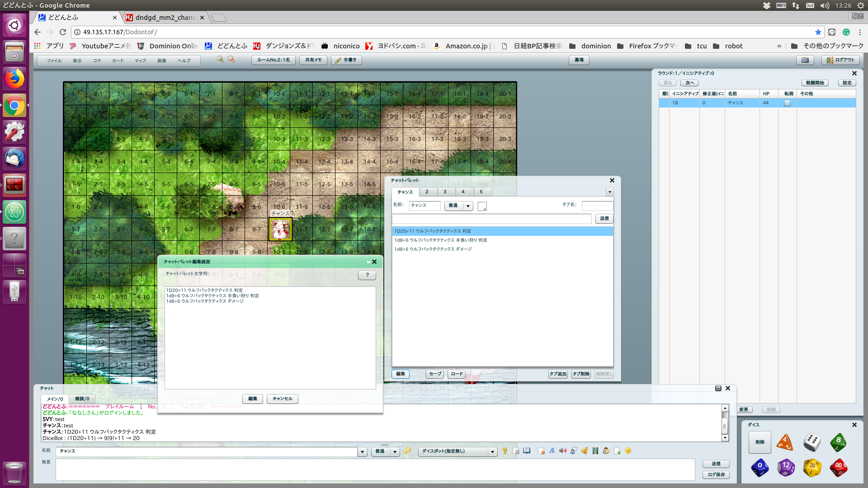Select the green d8 die in dice panel
Image resolution: width=868 pixels, height=488 pixels.
pyautogui.click(x=839, y=442)
